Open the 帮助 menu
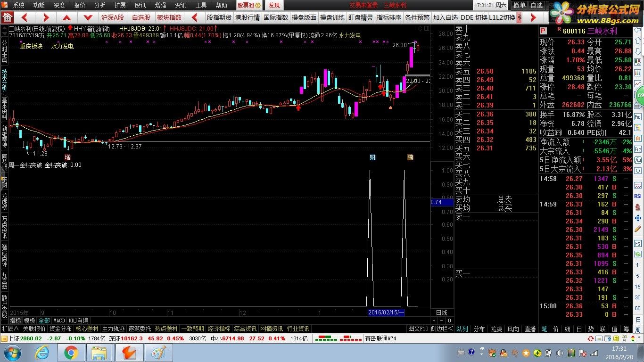Image resolution: width=644 pixels, height=362 pixels. click(x=221, y=5)
